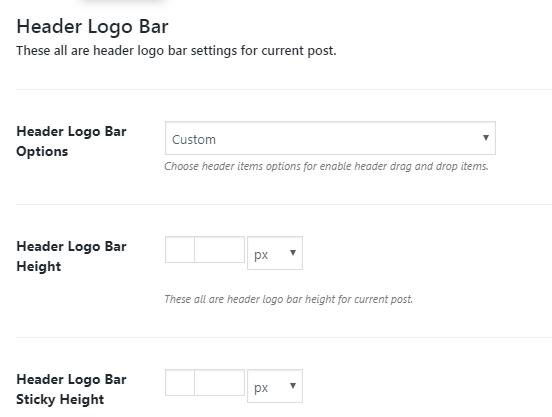This screenshot has width=552, height=417.
Task: Click the Header Logo Bar Options label
Action: pos(71,141)
